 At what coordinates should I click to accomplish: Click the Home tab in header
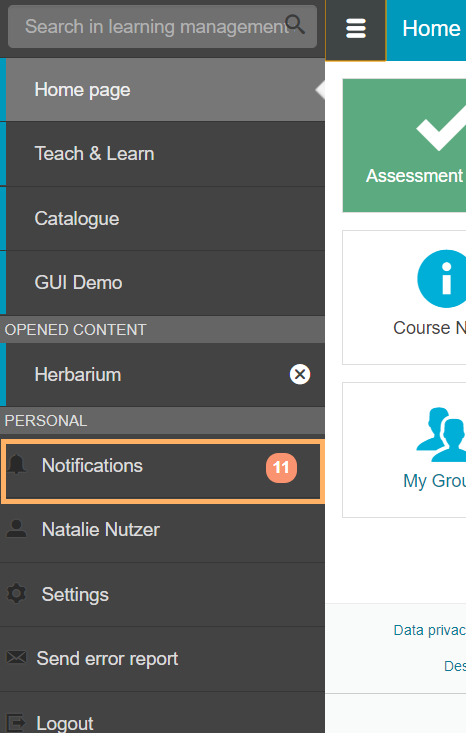[426, 30]
